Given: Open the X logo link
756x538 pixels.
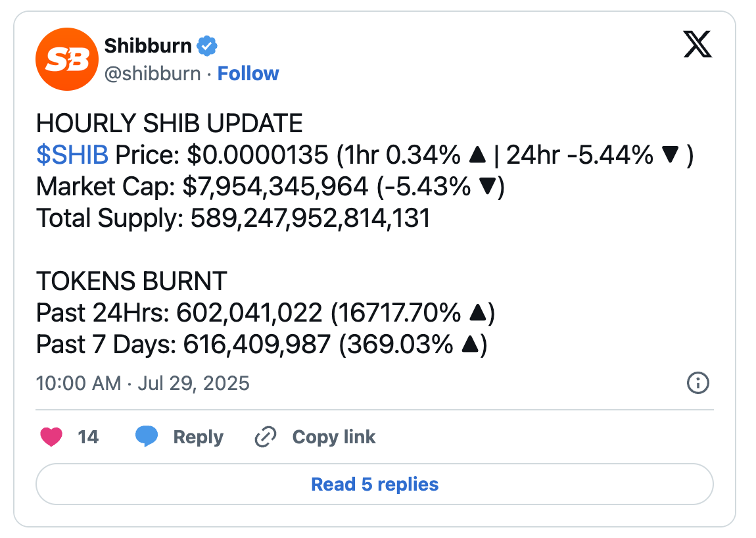Looking at the screenshot, I should pos(697,44).
